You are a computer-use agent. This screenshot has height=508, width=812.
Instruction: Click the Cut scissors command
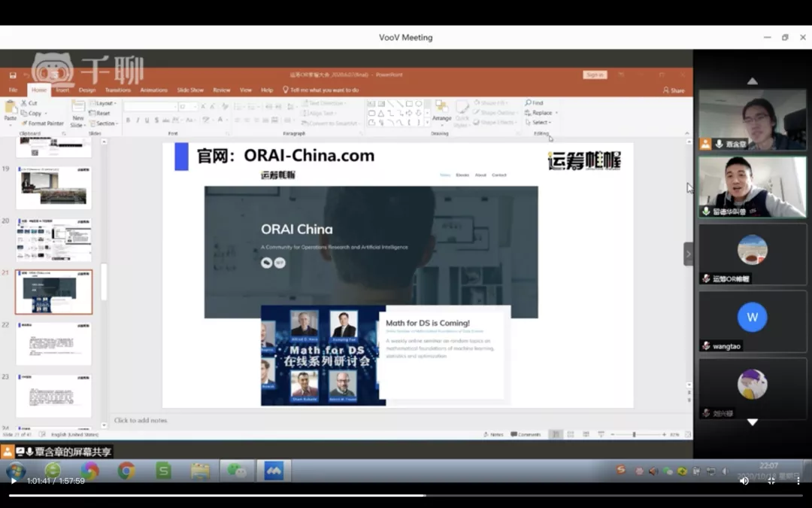(29, 103)
